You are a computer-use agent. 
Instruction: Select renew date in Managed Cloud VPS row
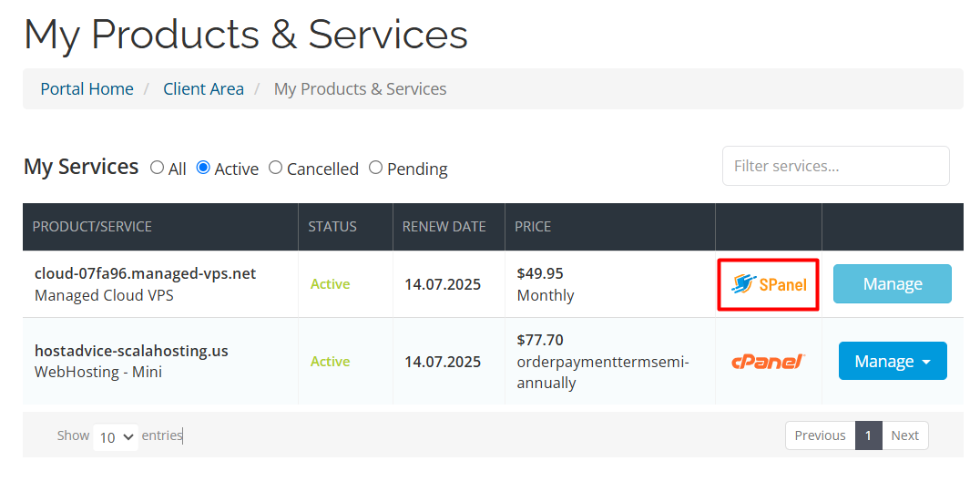coord(443,284)
